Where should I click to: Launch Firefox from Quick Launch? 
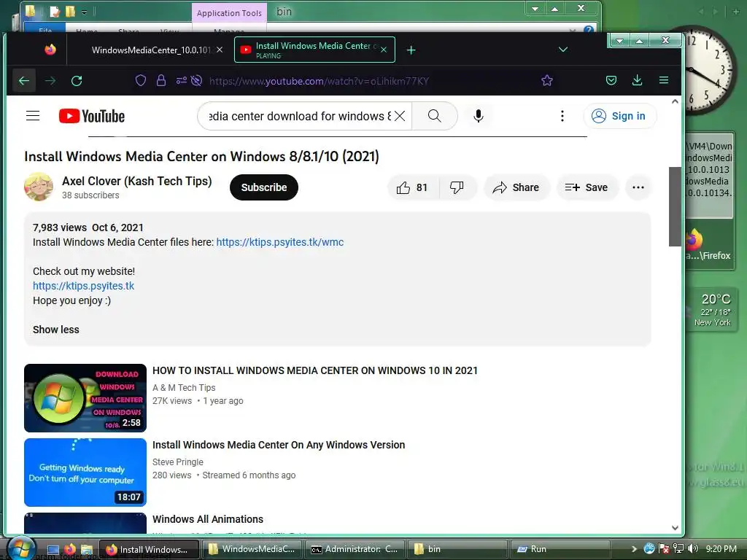[x=70, y=549]
